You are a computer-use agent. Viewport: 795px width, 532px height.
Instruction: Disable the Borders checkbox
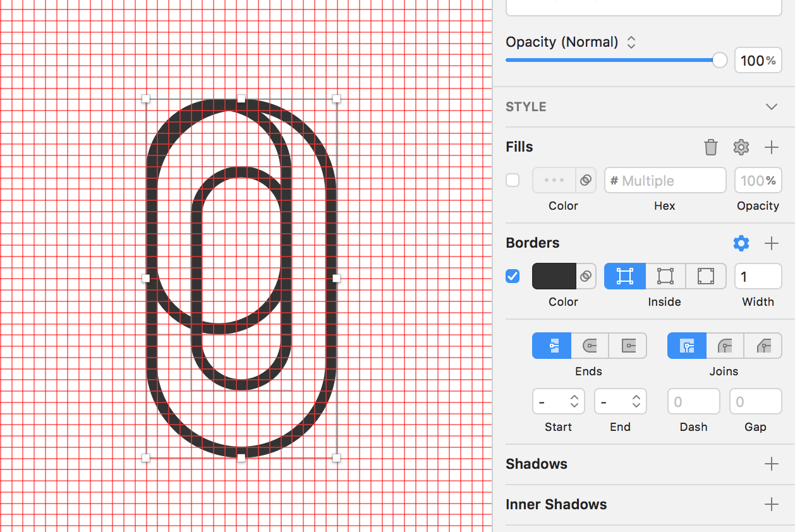[x=513, y=276]
